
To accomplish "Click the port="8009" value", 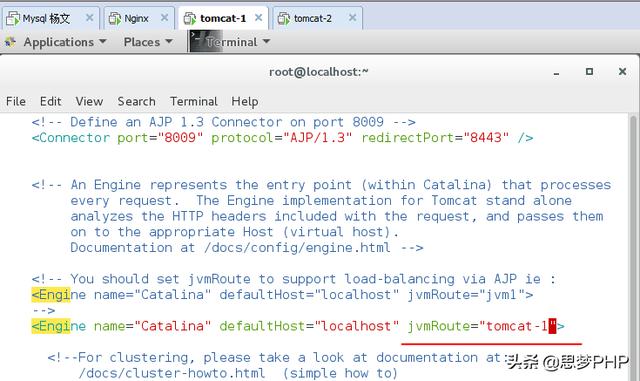I will pyautogui.click(x=160, y=138).
